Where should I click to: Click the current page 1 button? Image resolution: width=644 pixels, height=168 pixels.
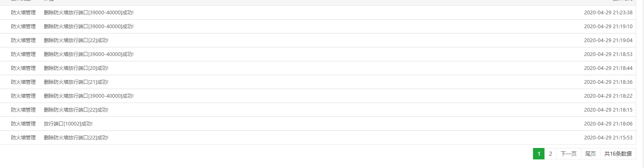(539, 154)
